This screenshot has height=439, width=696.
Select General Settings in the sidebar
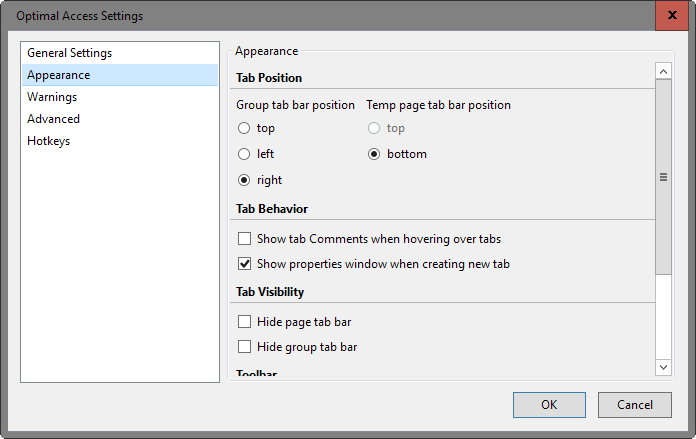(x=69, y=53)
